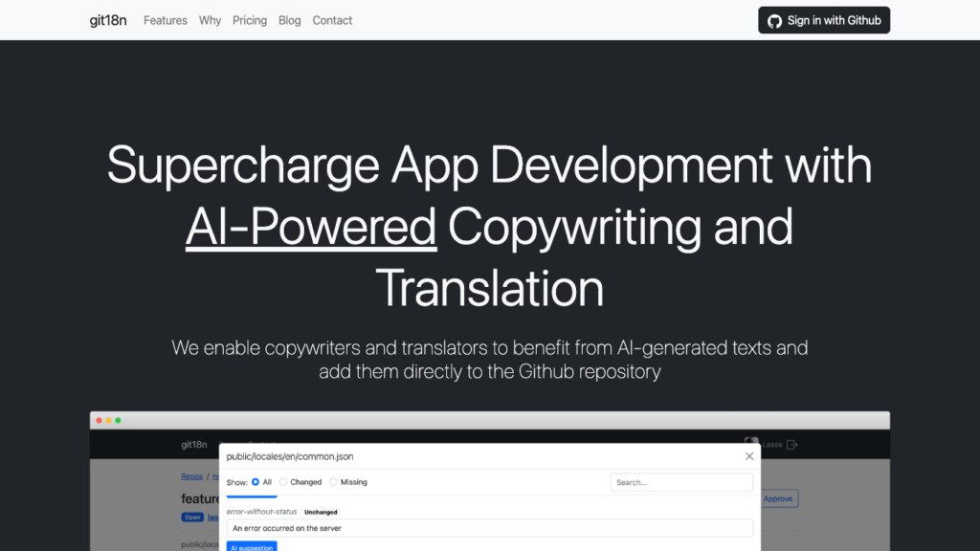Select the All radio button filter
Viewport: 980px width, 551px height.
click(256, 482)
